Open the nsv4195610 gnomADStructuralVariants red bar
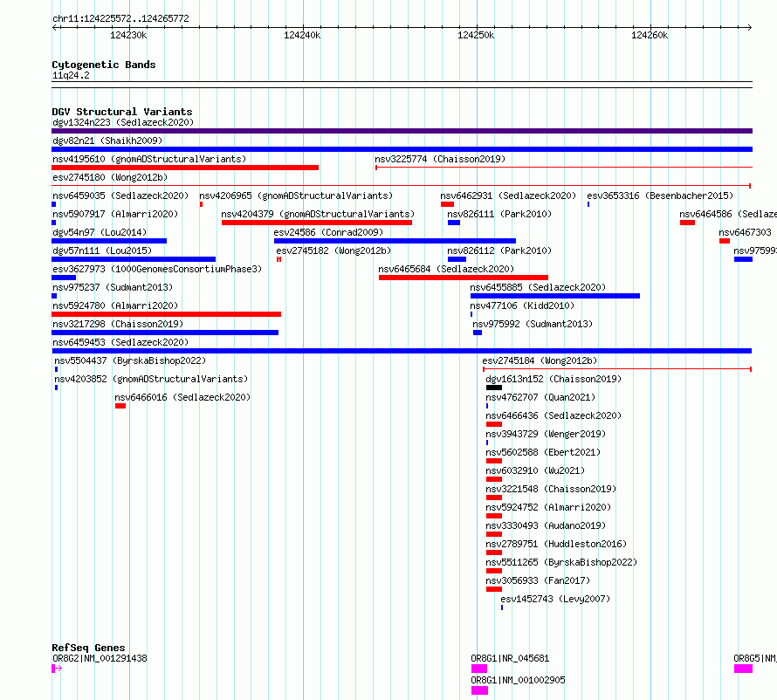Viewport: 777px width, 700px height. (185, 168)
